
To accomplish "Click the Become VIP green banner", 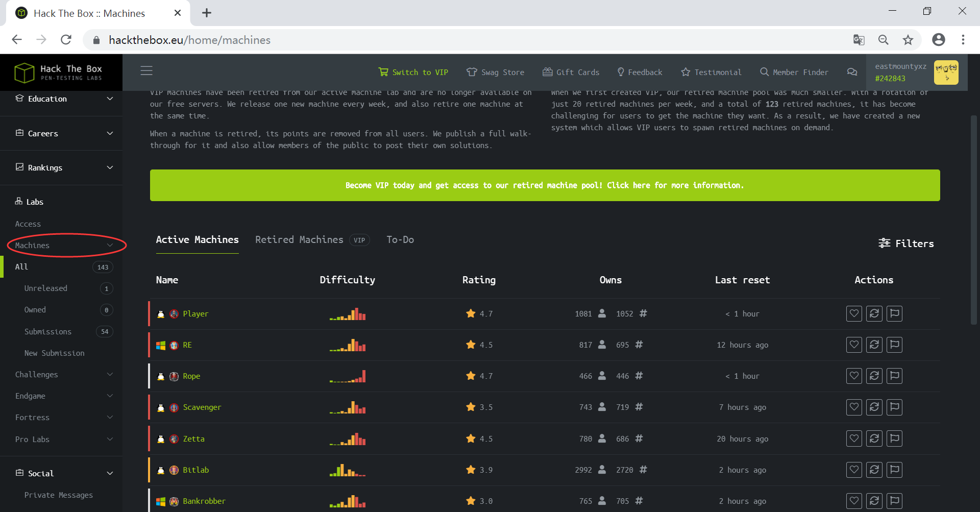I will point(545,185).
